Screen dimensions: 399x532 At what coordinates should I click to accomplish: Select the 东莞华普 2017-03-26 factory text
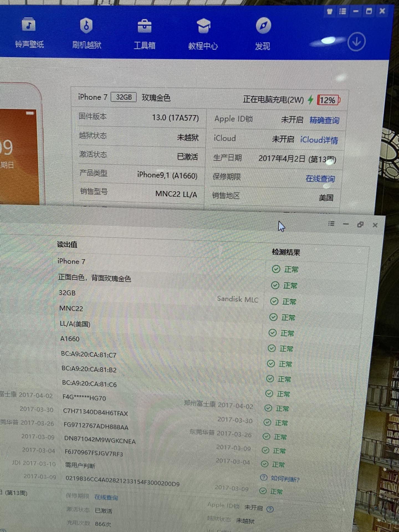(x=221, y=433)
